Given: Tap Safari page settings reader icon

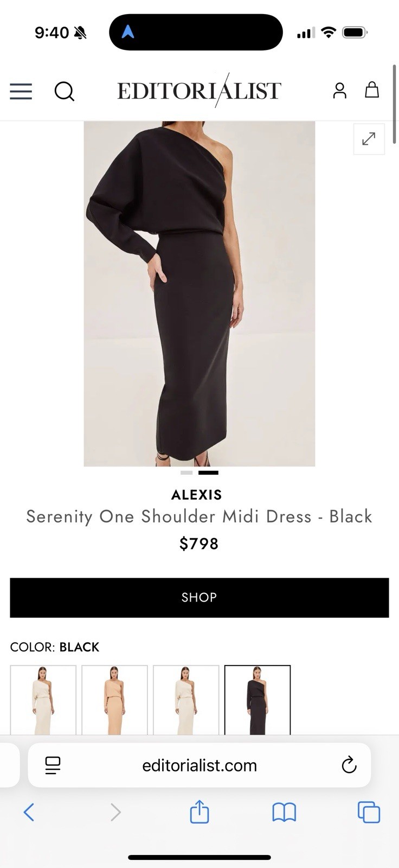Looking at the screenshot, I should click(x=53, y=765).
